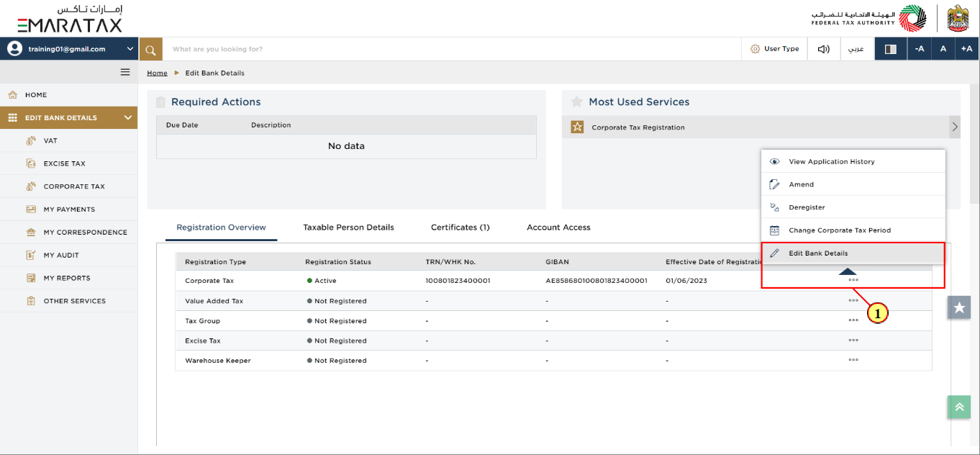The width and height of the screenshot is (980, 455).
Task: Switch language to Arabic
Action: [x=856, y=49]
